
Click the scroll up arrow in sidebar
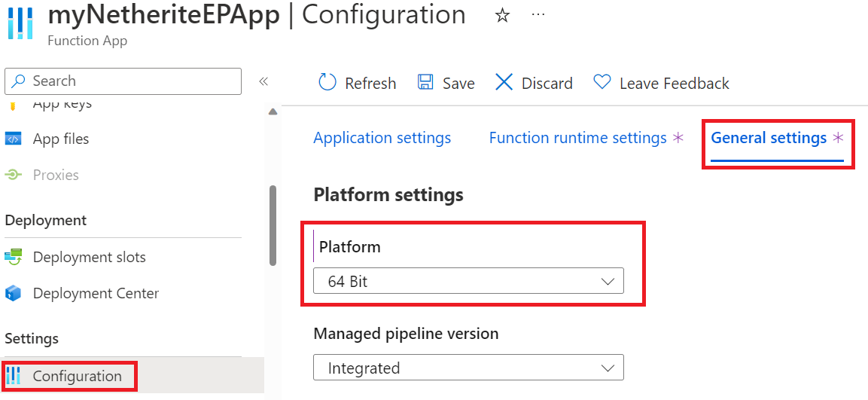(273, 111)
